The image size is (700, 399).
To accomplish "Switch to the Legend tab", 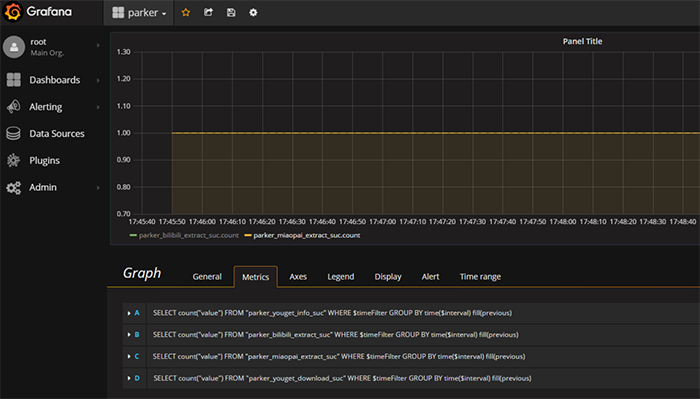I will tap(341, 277).
